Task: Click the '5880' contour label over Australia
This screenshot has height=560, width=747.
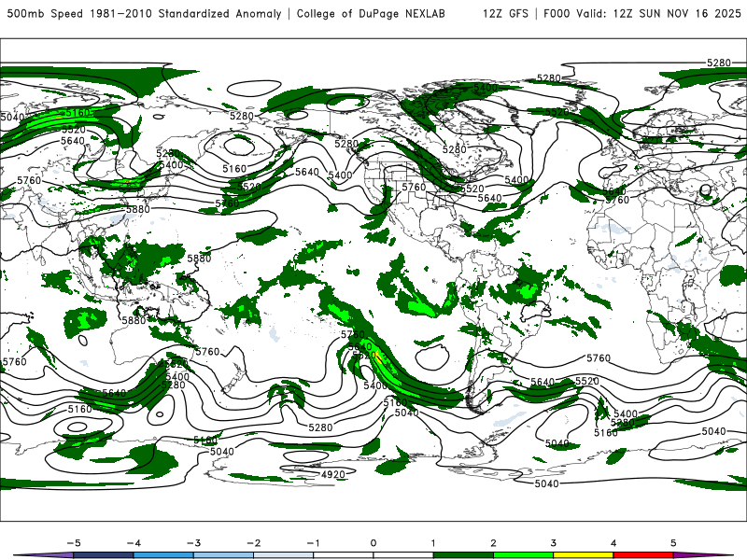Action: click(134, 320)
